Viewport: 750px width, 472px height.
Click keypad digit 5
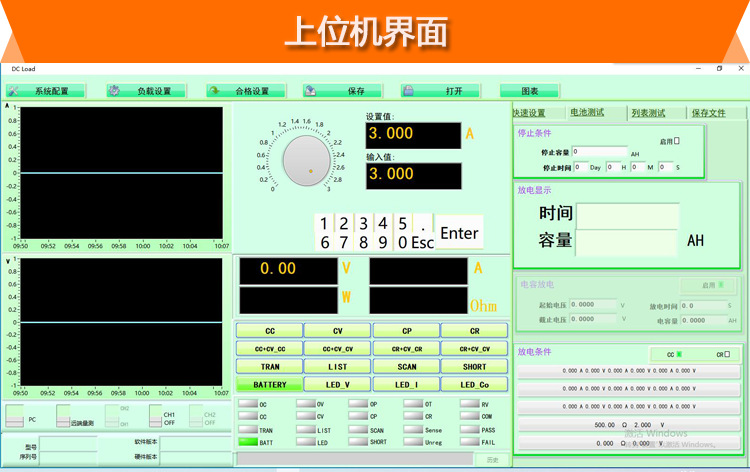403,223
